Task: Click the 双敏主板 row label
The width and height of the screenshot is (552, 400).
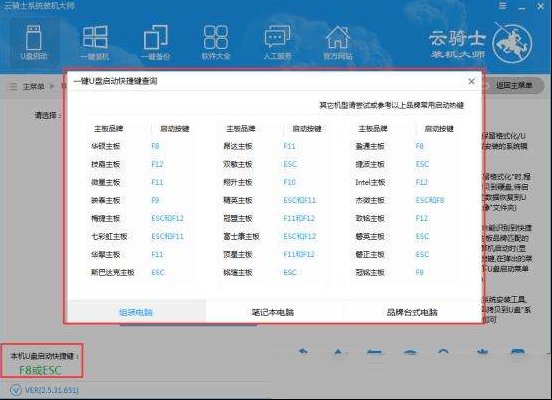Action: click(x=238, y=164)
